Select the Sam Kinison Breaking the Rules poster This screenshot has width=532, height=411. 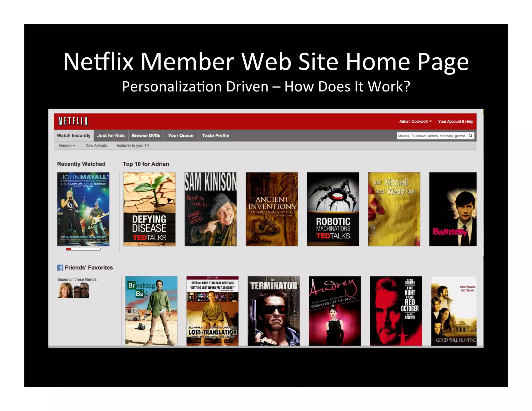211,209
